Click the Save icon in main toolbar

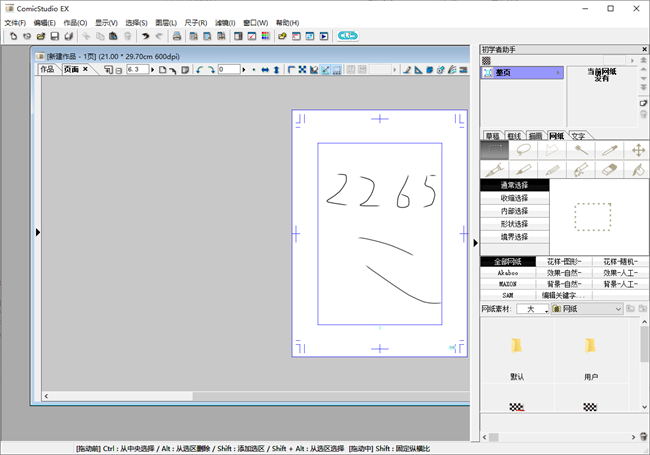tap(55, 36)
